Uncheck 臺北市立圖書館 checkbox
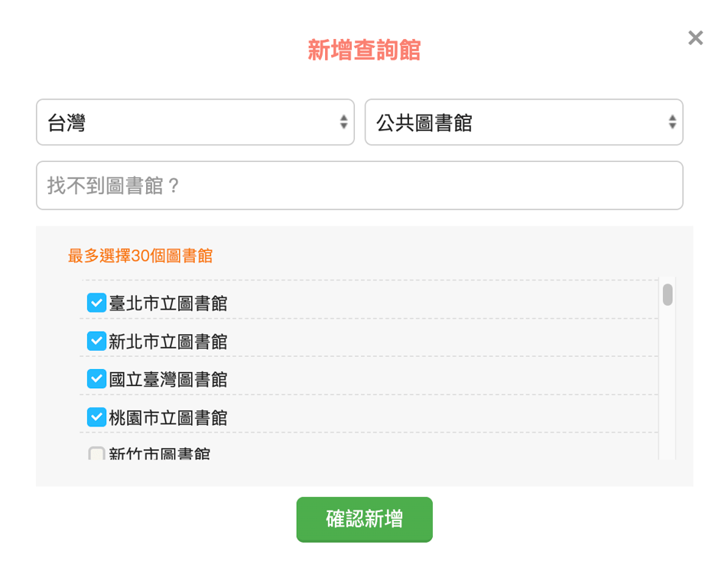This screenshot has height=587, width=728. coord(96,303)
